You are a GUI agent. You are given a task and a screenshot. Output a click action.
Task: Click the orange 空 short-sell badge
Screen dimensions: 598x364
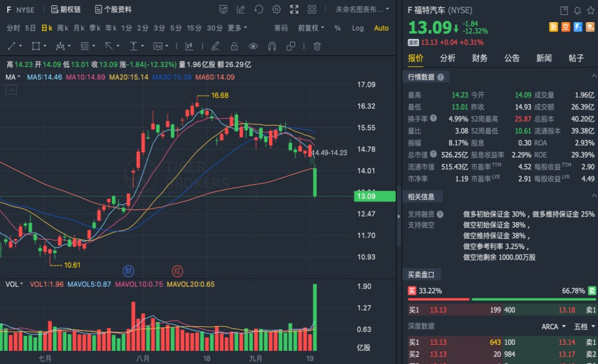point(566,27)
